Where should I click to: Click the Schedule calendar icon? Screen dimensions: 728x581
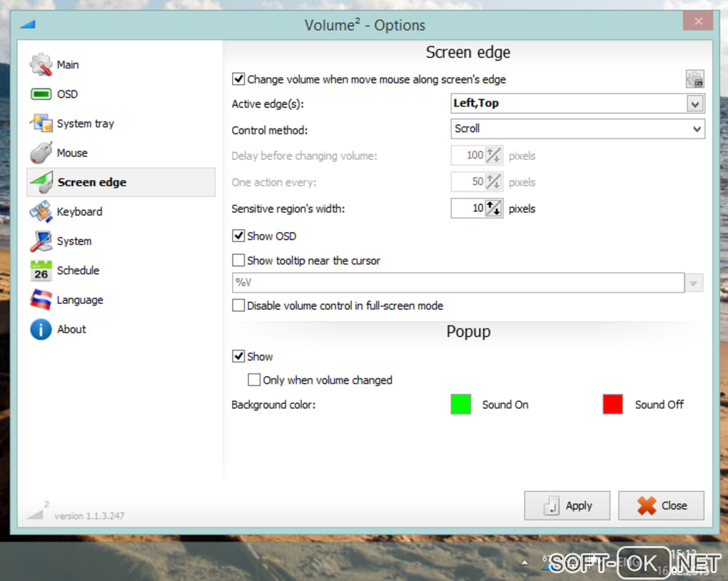[x=41, y=271]
